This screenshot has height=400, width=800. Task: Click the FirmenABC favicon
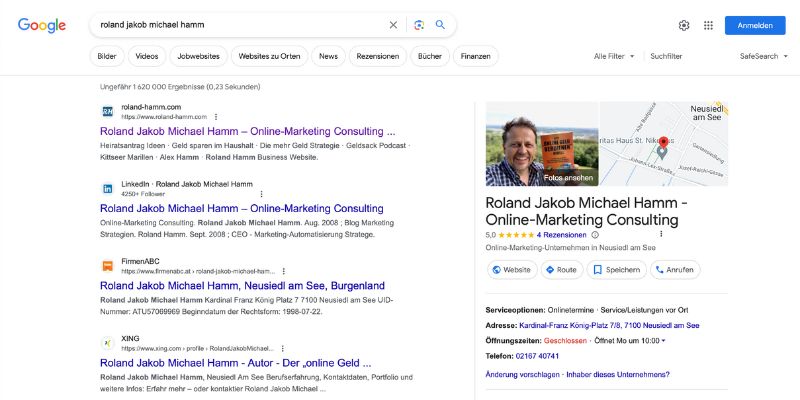click(x=108, y=266)
